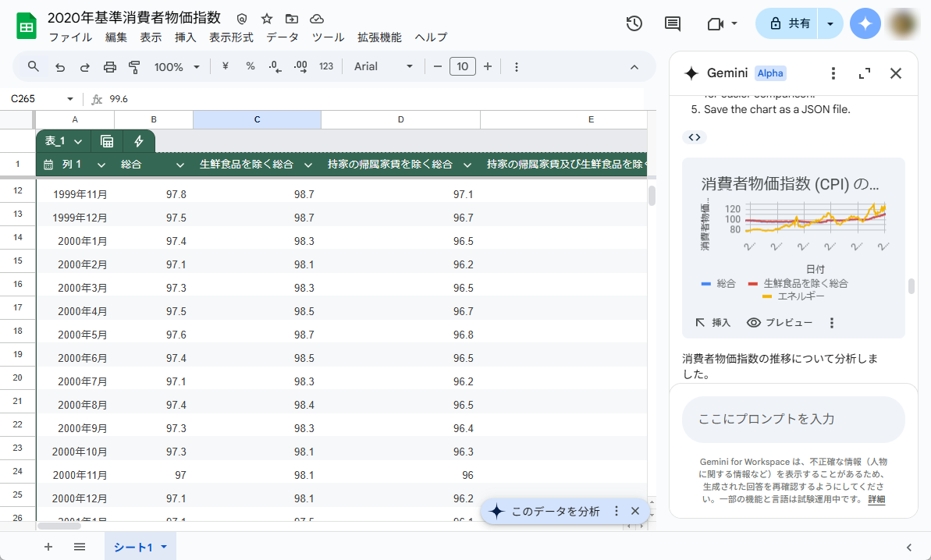931x560 pixels.
Task: Open the 拡張機能 menu
Action: [x=379, y=37]
